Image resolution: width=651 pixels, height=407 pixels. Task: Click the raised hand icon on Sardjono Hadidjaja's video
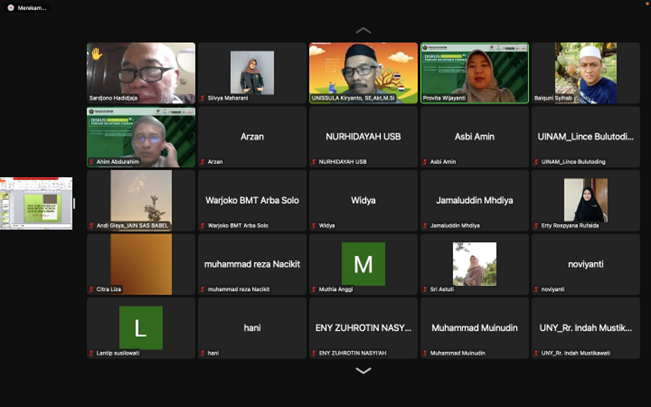[x=97, y=53]
